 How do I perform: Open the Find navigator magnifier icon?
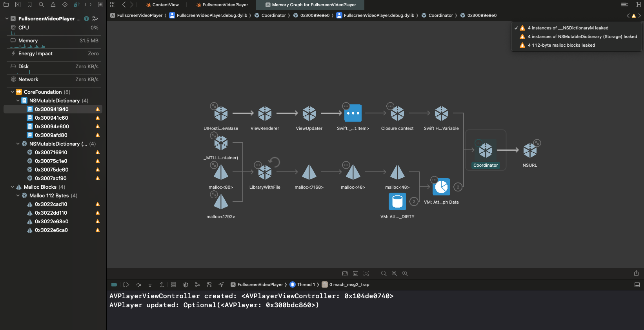41,5
